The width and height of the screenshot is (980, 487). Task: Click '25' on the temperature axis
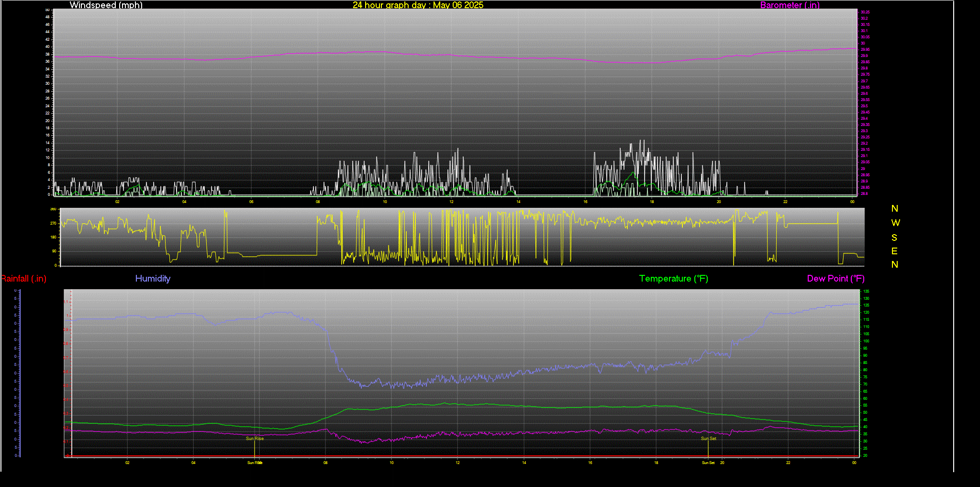[x=865, y=448]
